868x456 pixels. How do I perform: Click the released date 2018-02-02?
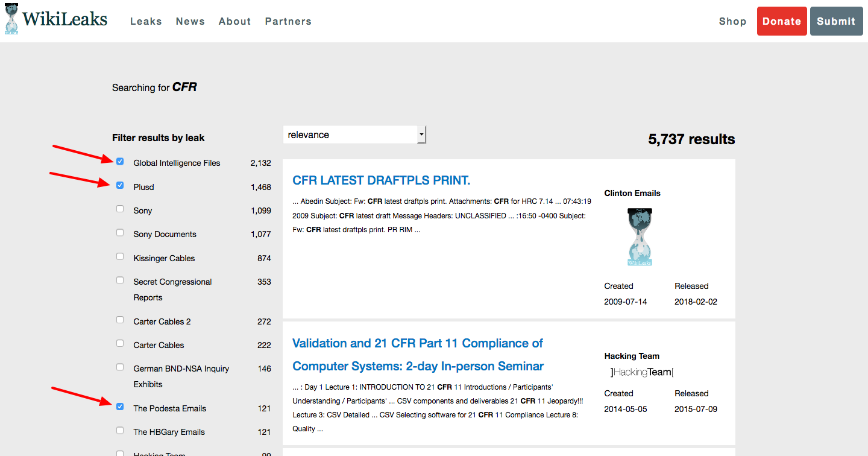pyautogui.click(x=696, y=302)
